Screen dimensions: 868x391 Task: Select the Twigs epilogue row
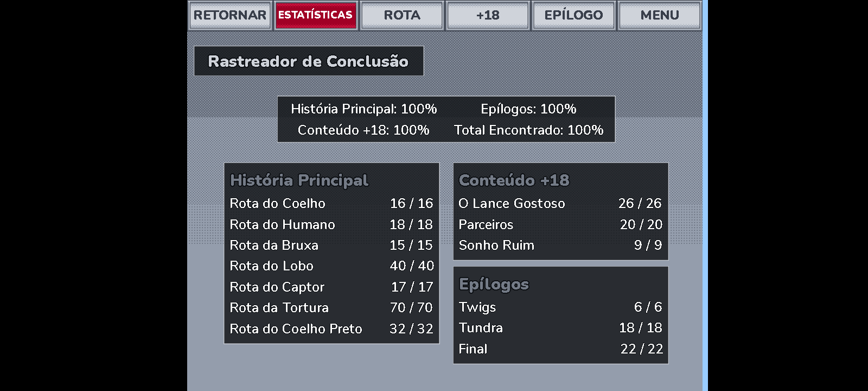[560, 307]
